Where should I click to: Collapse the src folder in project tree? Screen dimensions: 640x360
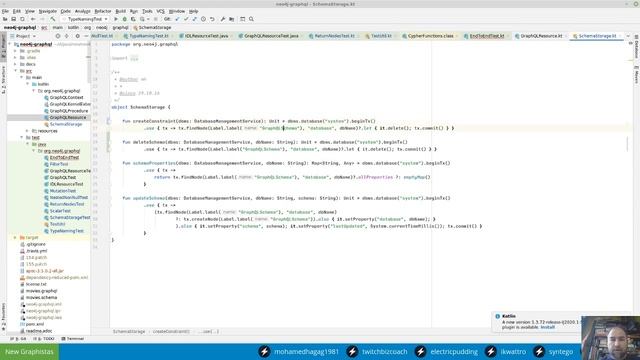16,71
